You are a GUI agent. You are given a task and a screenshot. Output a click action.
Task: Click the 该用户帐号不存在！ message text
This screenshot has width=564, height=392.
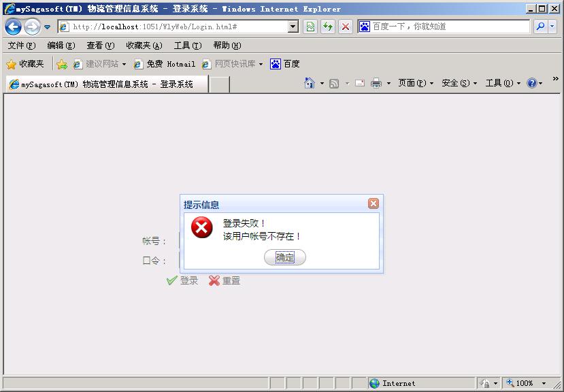point(262,237)
